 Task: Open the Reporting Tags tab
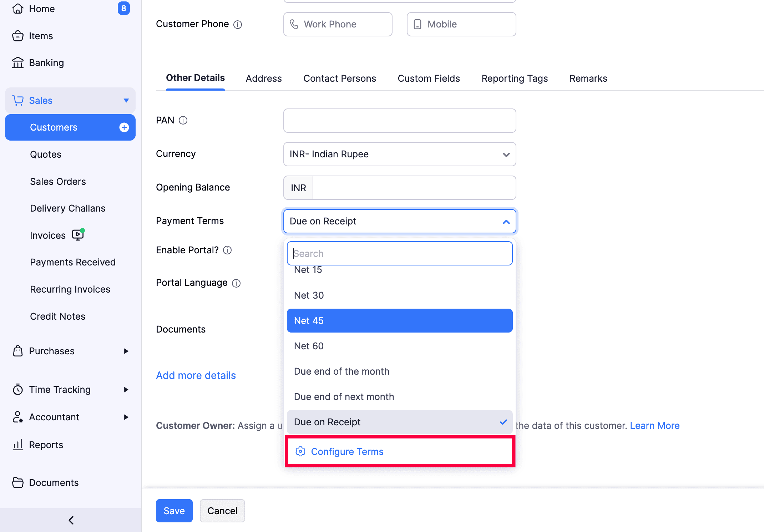[x=515, y=78]
